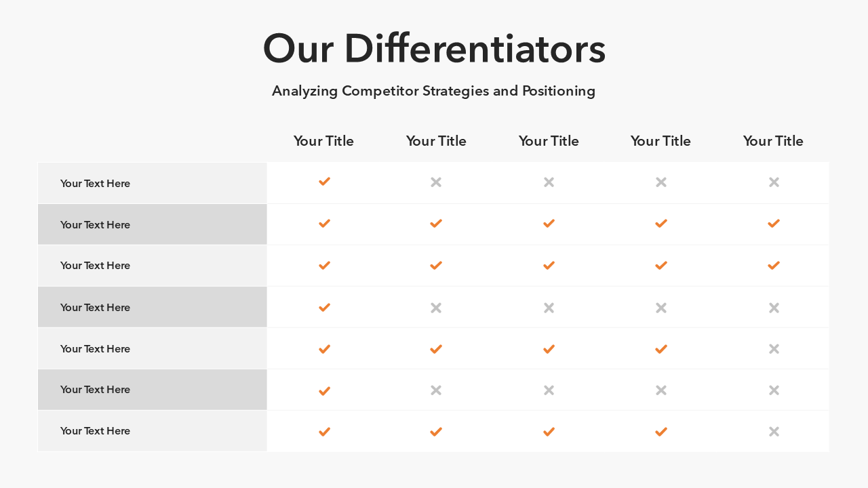
Task: Select the first "Your Title" column header
Action: point(323,141)
